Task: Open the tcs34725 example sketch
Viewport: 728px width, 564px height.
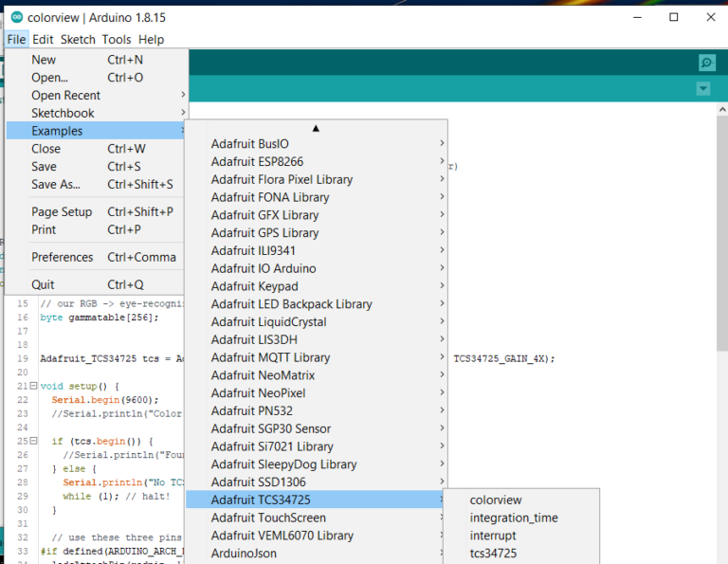Action: pos(521,553)
